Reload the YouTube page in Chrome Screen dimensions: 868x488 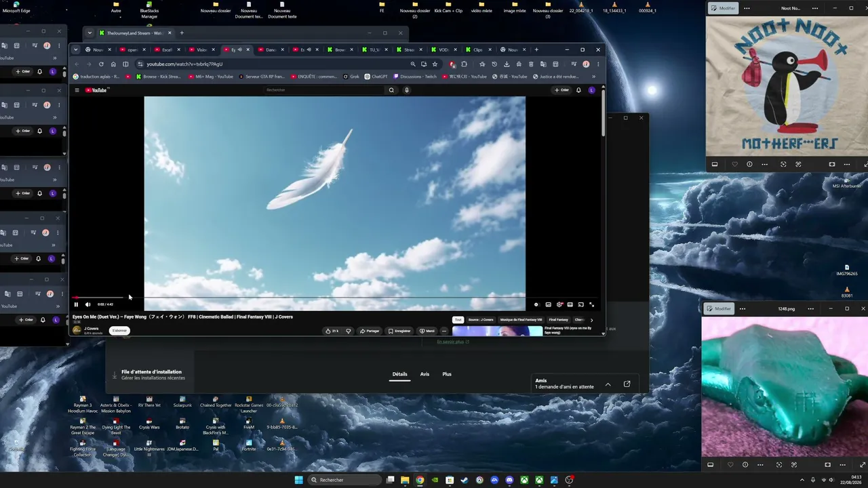[x=101, y=64]
